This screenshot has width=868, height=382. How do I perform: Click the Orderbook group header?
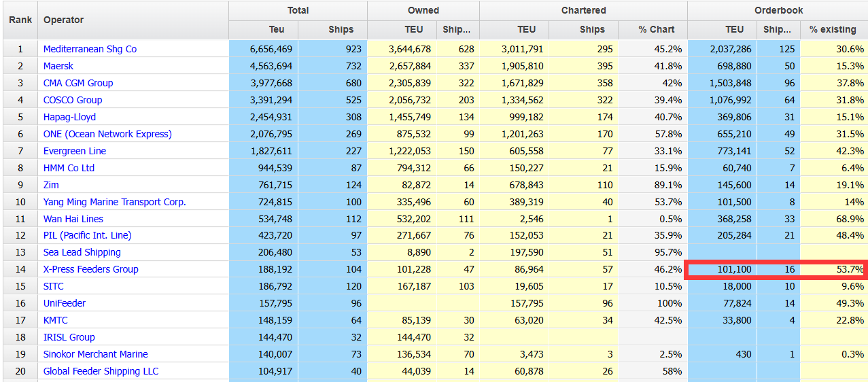pos(778,11)
